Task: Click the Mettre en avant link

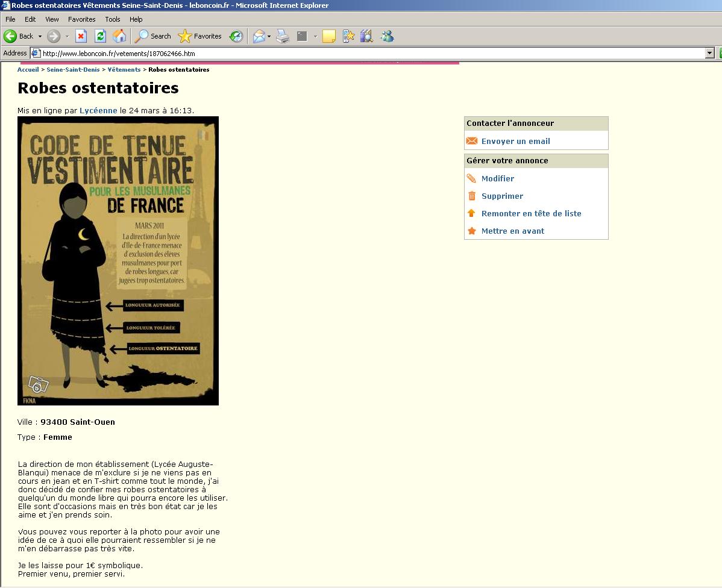Action: [x=513, y=231]
